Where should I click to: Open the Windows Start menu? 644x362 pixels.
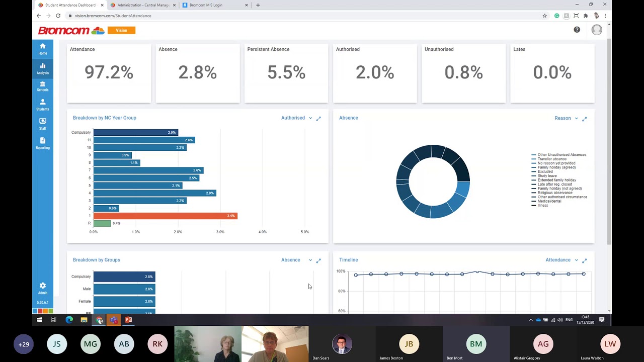[39, 320]
